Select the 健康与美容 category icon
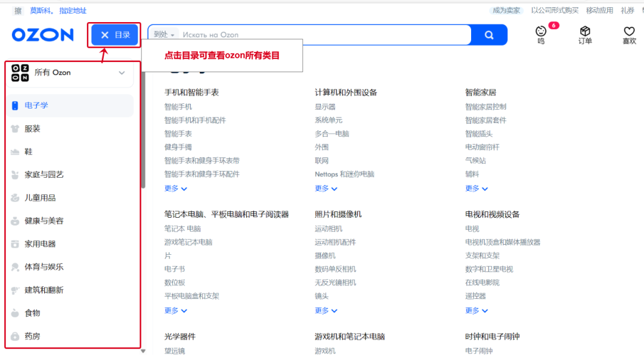 click(x=15, y=221)
